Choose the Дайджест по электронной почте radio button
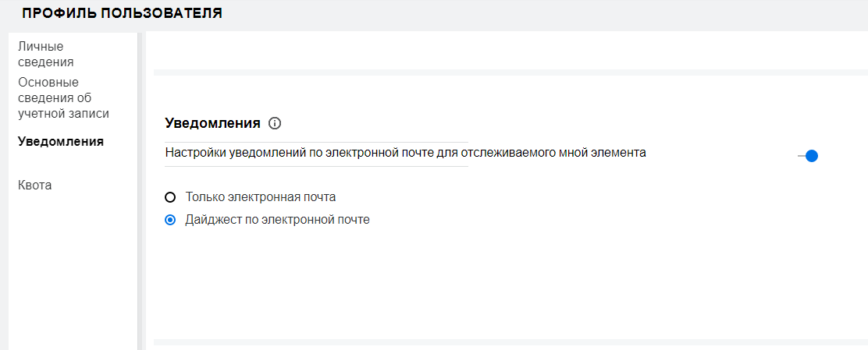The image size is (868, 350). (x=170, y=220)
